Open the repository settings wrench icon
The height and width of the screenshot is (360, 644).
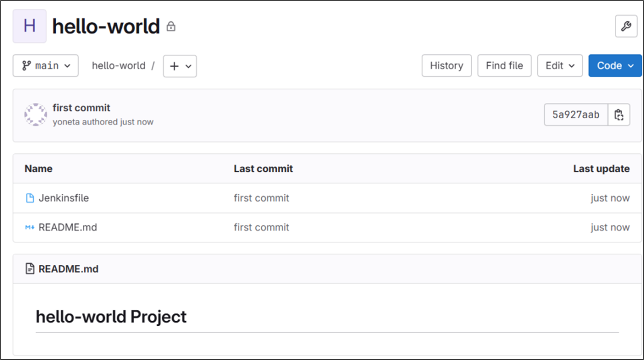tap(626, 26)
